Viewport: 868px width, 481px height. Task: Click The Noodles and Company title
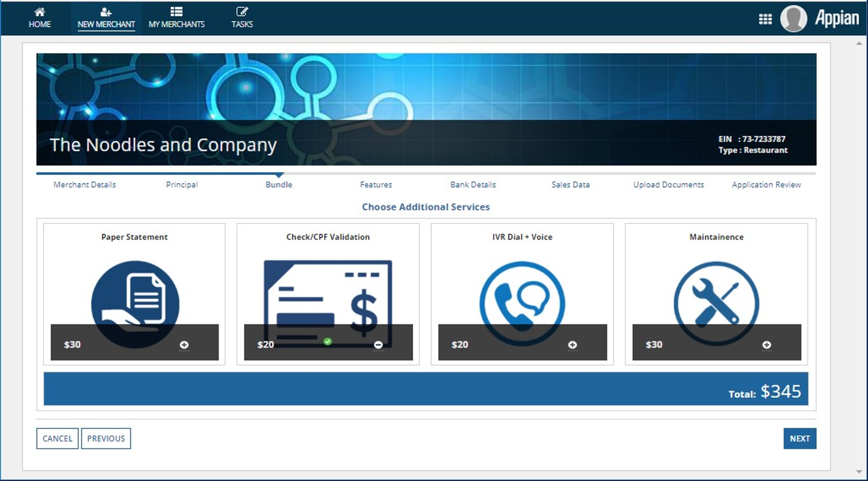tap(163, 145)
